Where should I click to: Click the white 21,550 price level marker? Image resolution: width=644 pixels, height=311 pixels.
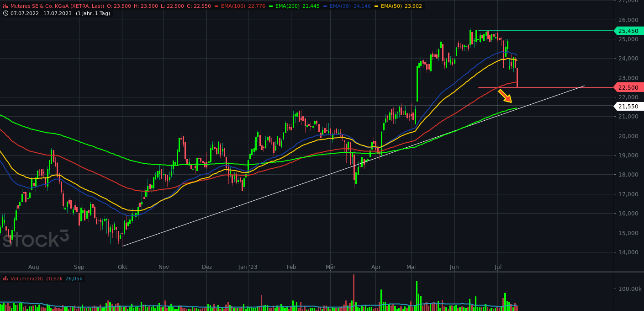click(628, 106)
